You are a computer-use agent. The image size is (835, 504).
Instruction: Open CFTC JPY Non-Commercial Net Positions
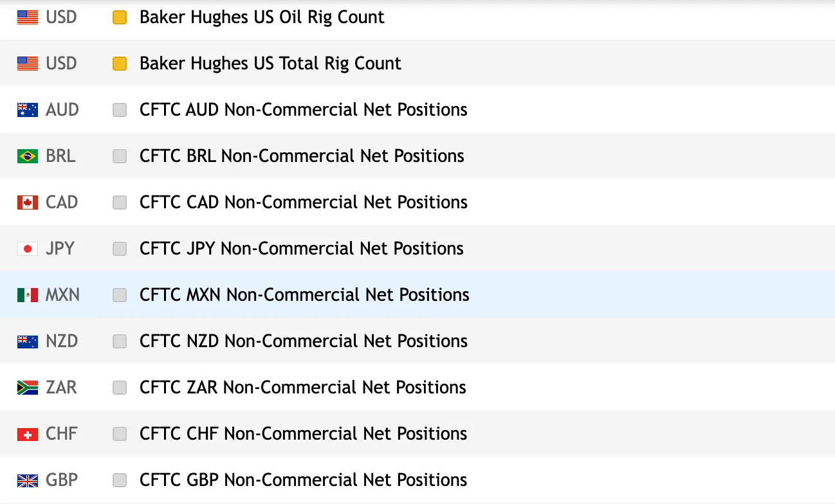[x=302, y=249]
